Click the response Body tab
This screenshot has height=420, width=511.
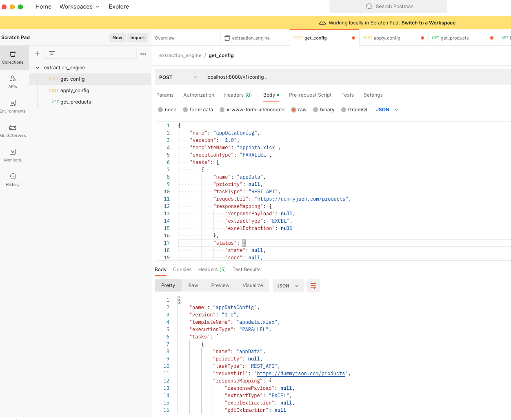pos(160,270)
